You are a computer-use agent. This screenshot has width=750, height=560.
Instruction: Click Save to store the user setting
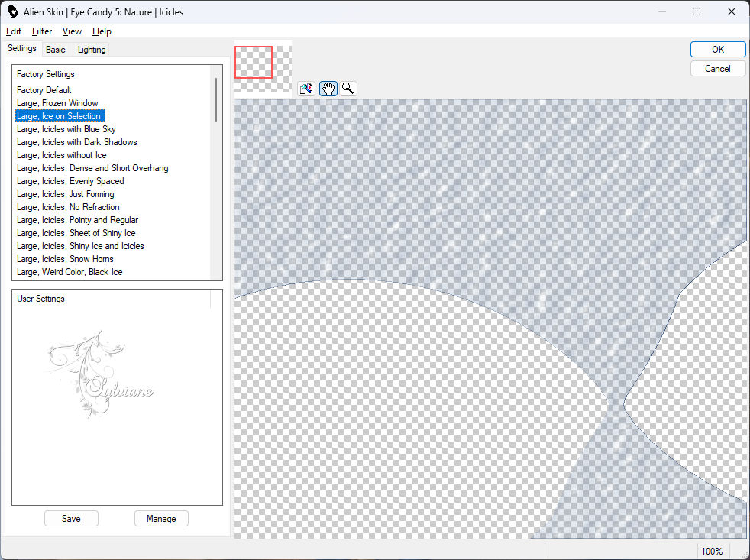[71, 518]
